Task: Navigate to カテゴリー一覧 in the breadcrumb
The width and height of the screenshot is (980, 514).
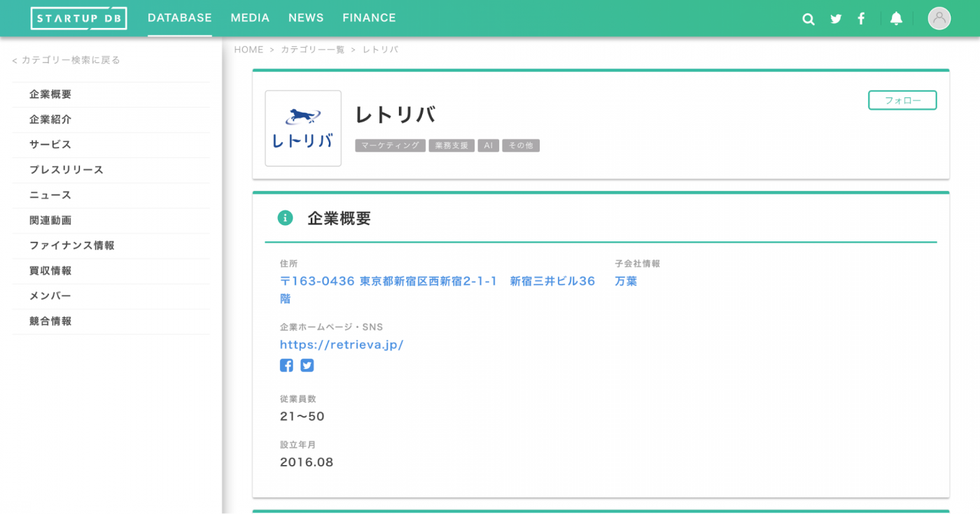Action: (x=312, y=49)
